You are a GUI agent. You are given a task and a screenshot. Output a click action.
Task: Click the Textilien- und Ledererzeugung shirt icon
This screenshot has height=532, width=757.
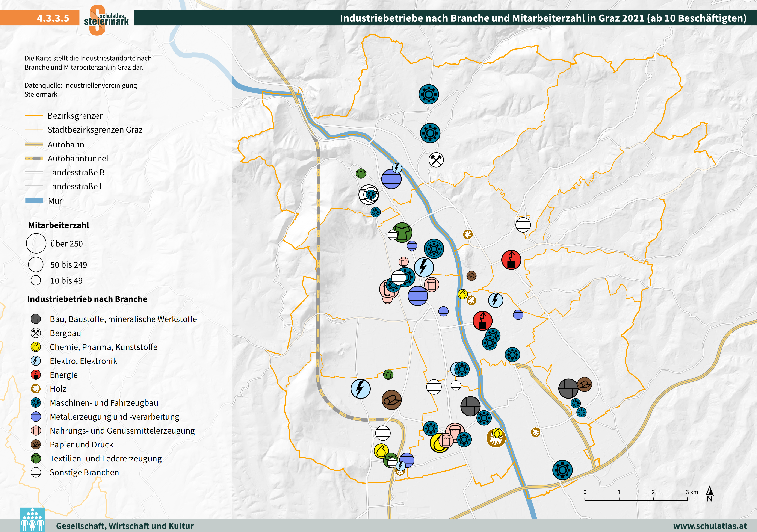click(36, 458)
